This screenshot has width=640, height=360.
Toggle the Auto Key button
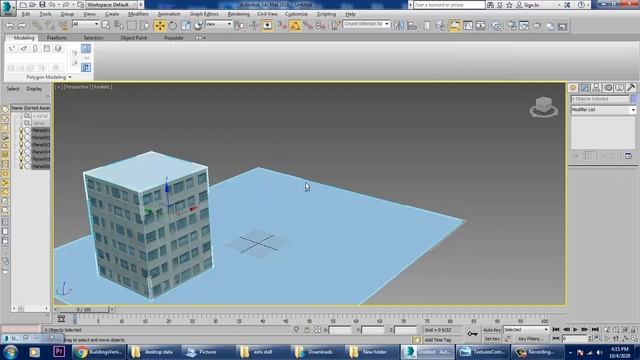point(492,330)
